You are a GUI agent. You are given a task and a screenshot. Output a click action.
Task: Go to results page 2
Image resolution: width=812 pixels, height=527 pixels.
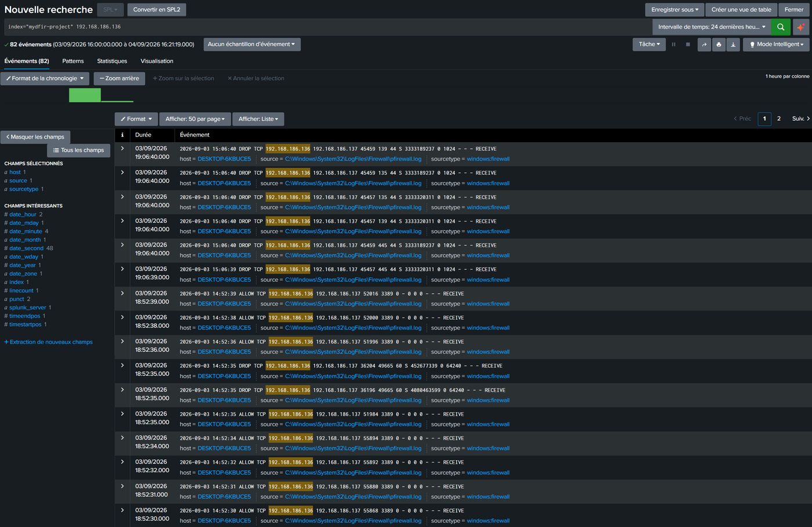click(779, 118)
